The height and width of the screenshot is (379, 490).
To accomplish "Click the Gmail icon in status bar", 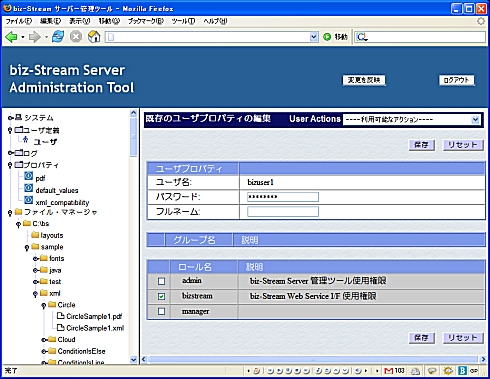I will tap(388, 371).
